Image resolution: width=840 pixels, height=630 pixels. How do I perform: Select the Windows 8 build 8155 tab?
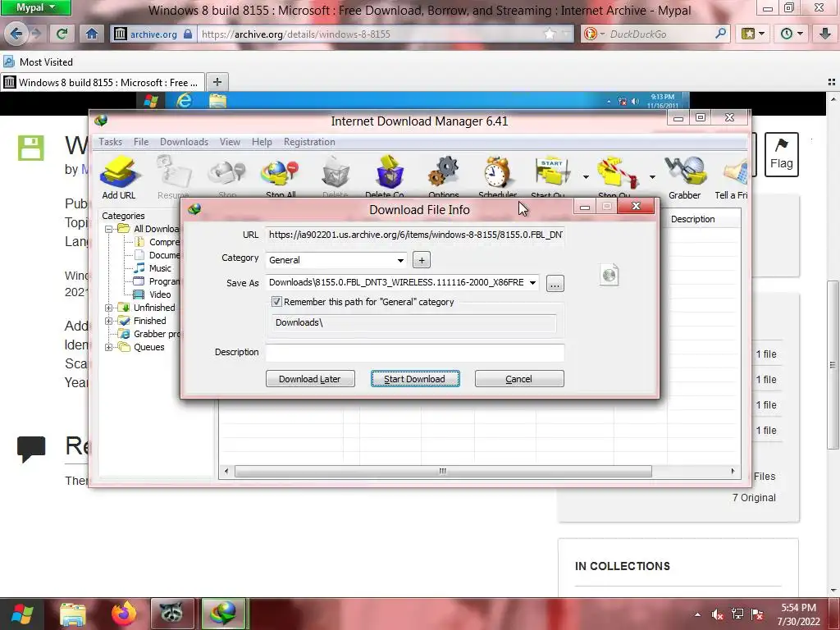(x=103, y=83)
